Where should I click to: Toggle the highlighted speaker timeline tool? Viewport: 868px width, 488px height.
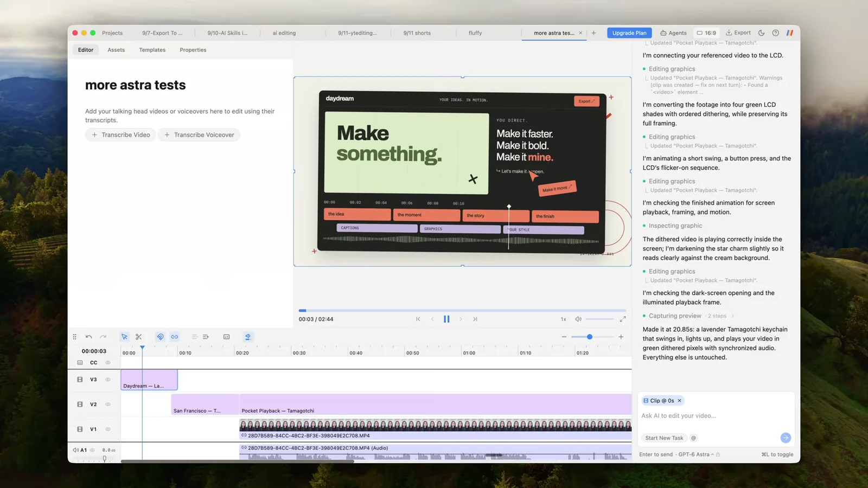coord(248,337)
